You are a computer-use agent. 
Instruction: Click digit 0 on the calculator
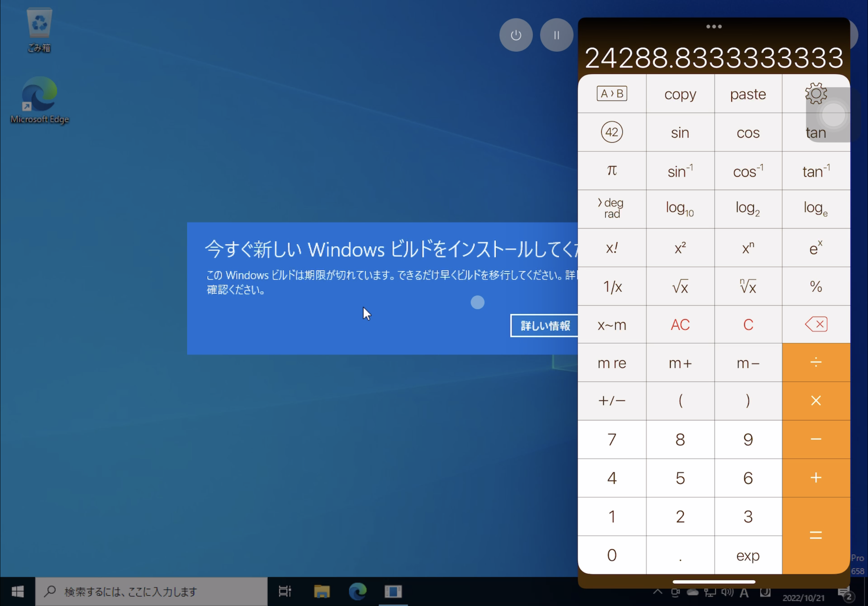pos(612,555)
